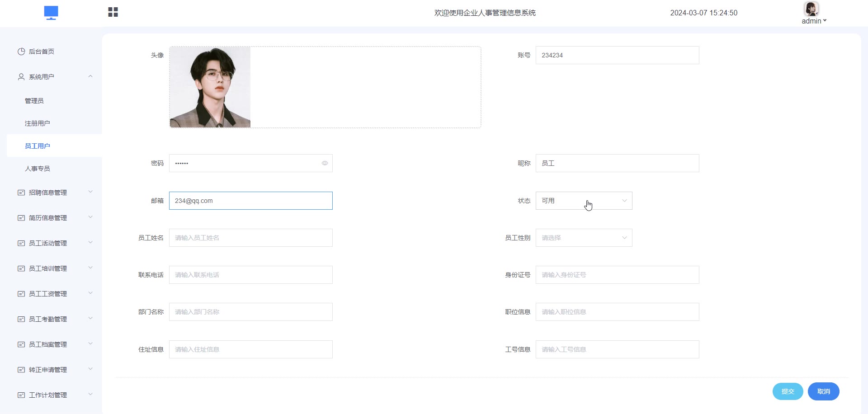Focus the 员工姓名 input field
Viewport: 868px width, 414px height.
[250, 238]
